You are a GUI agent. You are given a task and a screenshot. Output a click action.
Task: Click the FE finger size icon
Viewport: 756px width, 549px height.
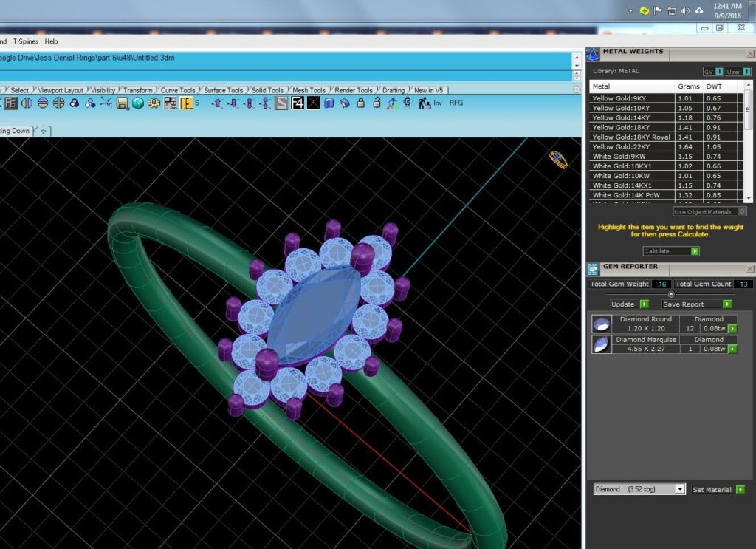[x=10, y=103]
